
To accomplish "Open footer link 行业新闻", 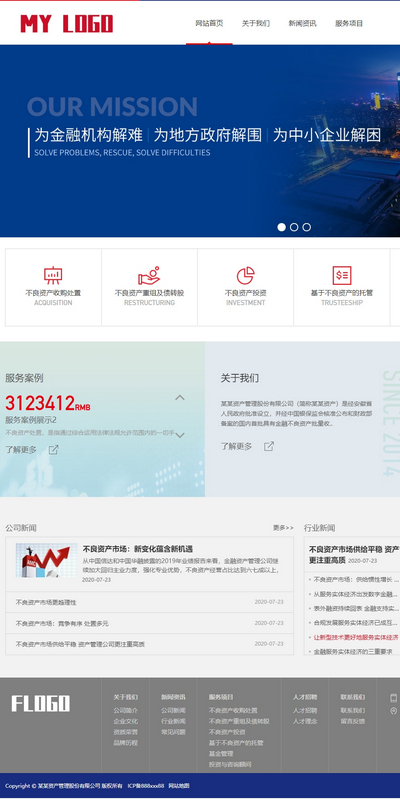I will tap(173, 721).
